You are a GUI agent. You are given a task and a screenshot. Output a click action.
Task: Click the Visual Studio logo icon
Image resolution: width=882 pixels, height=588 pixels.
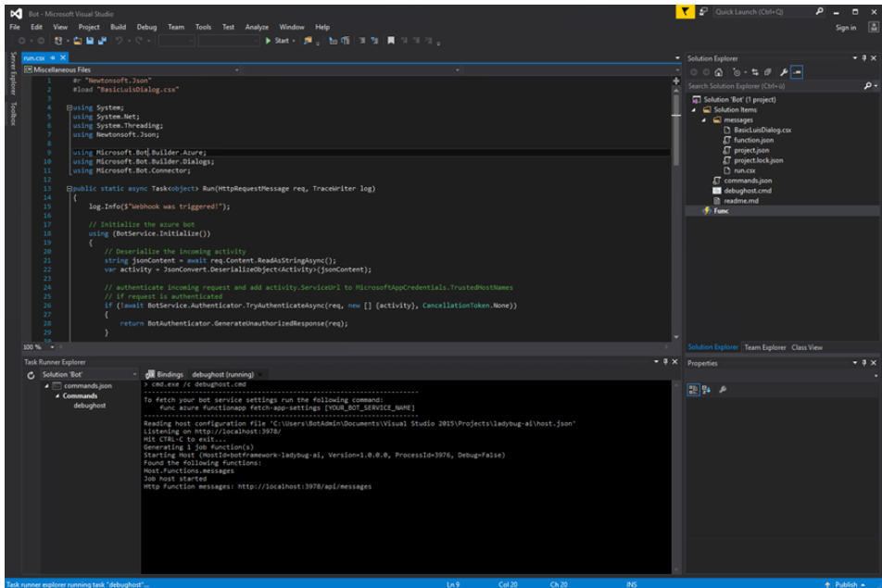(17, 14)
